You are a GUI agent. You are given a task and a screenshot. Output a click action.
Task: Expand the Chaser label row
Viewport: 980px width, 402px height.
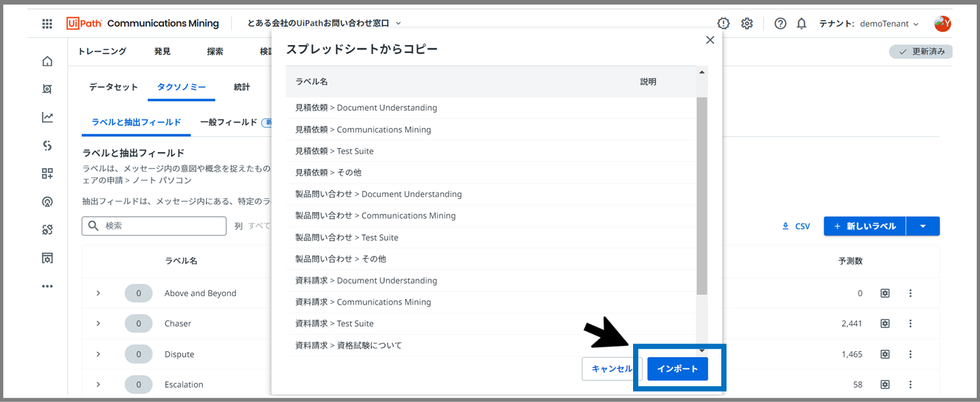tap(98, 324)
